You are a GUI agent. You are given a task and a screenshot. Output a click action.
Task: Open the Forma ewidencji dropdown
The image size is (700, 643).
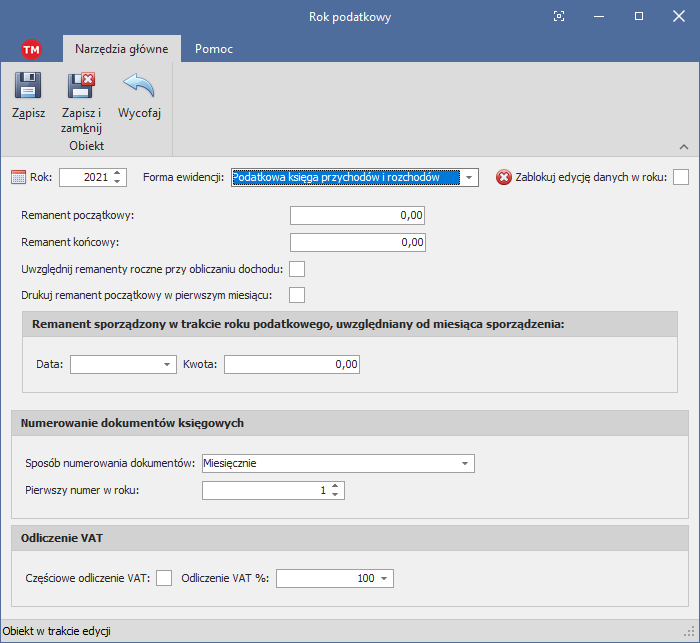click(x=468, y=178)
